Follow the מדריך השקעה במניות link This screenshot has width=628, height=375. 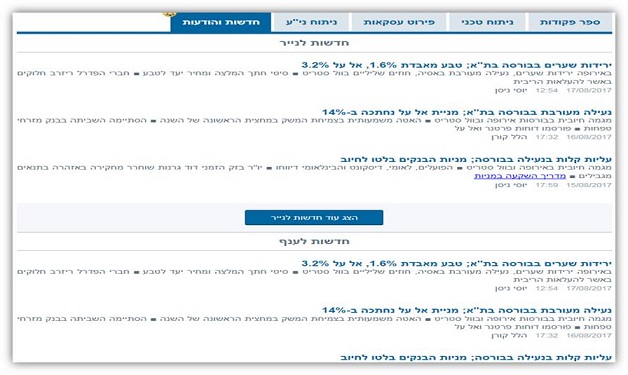[x=520, y=176]
